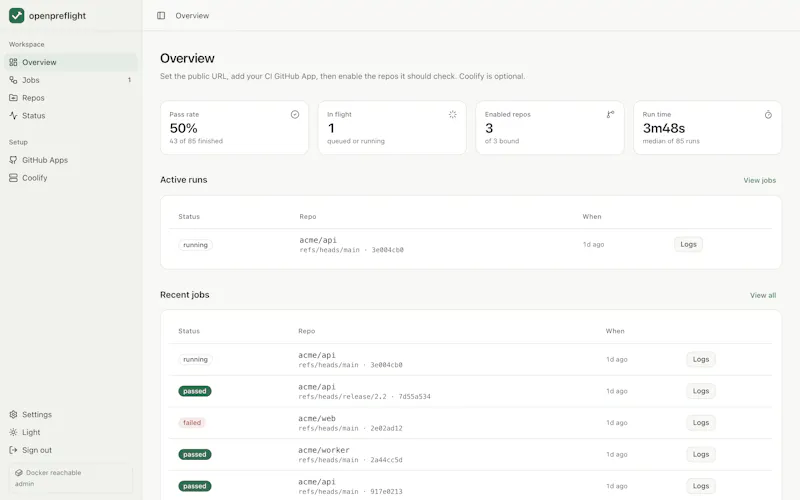Open Settings from the sidebar
The image size is (800, 500).
(71, 414)
